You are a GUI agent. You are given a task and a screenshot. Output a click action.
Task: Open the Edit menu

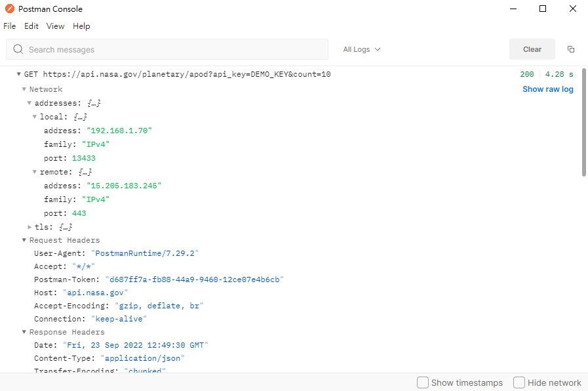click(31, 26)
